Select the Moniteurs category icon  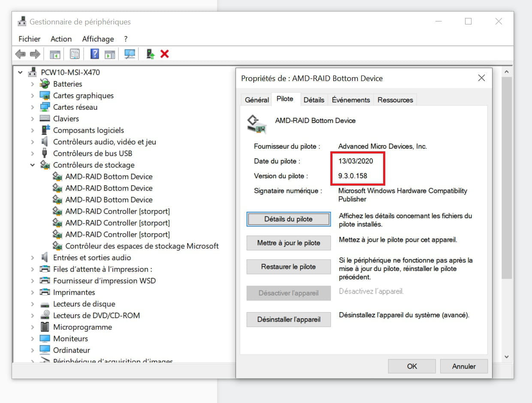(x=45, y=338)
